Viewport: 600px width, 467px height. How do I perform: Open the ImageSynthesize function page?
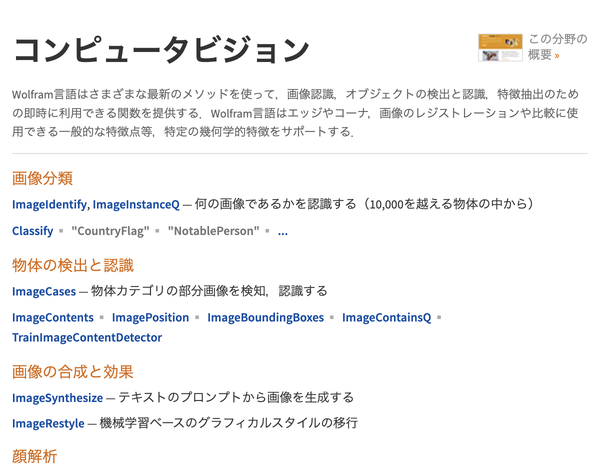click(x=57, y=398)
